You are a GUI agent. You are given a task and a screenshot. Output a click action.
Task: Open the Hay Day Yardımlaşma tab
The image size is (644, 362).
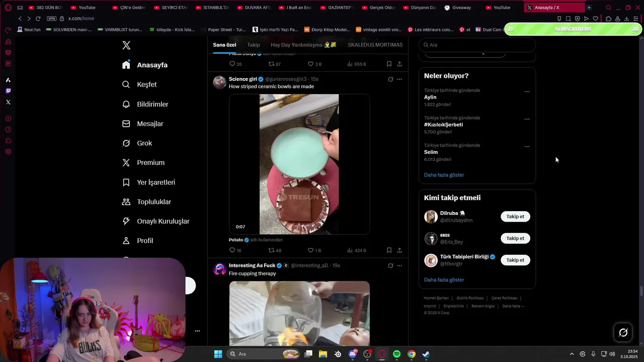point(303,45)
